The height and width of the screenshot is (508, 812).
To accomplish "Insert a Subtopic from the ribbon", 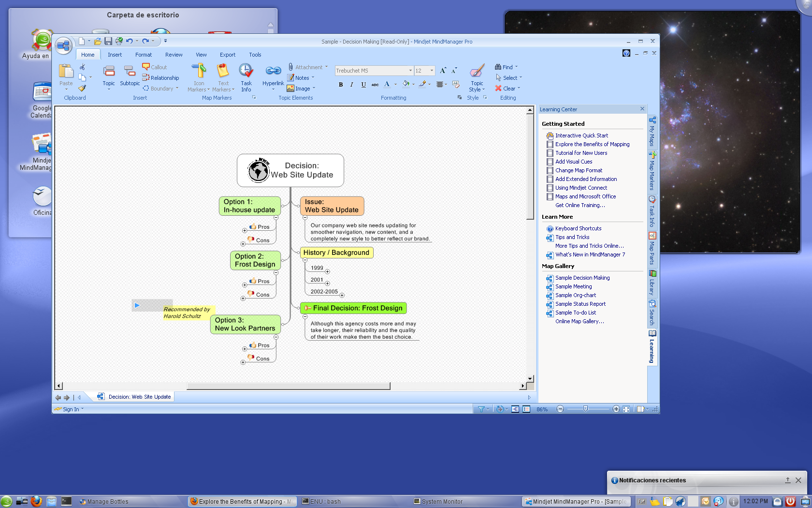I will [130, 76].
